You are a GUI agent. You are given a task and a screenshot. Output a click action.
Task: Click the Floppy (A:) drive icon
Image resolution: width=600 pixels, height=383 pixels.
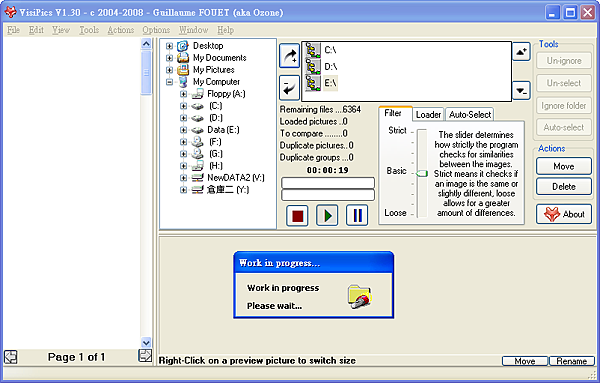(197, 94)
